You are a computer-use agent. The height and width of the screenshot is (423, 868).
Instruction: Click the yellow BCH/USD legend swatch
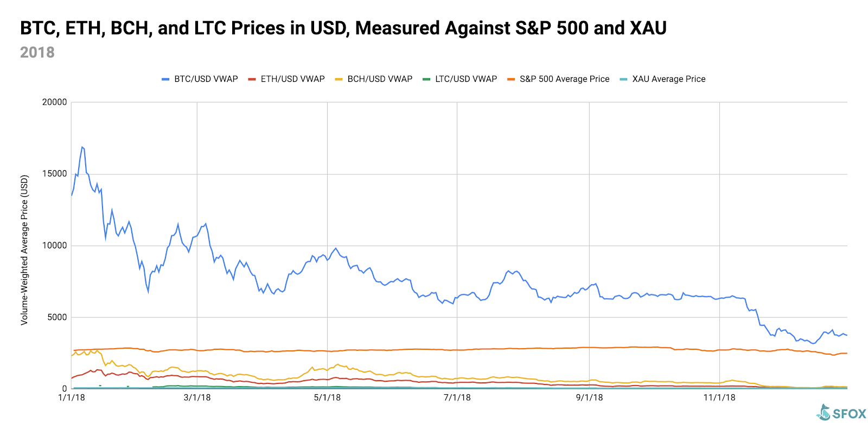pyautogui.click(x=339, y=79)
